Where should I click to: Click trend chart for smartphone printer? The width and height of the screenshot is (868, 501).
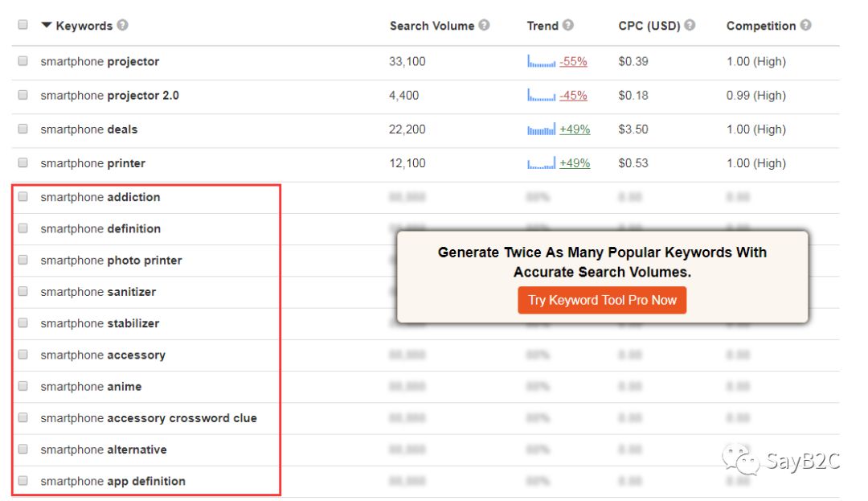point(541,163)
